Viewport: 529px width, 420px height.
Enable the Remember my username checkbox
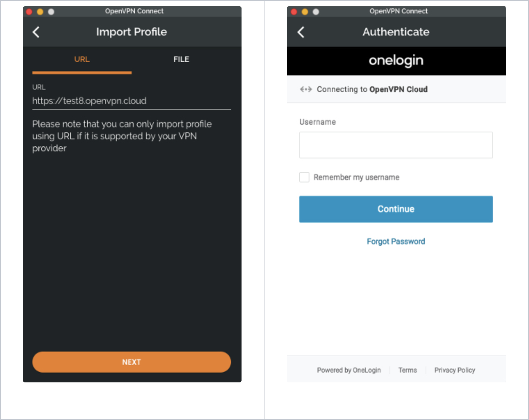point(305,177)
